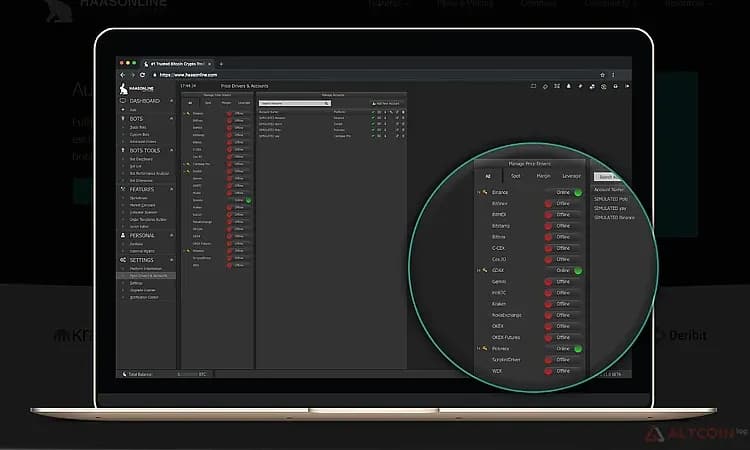750x450 pixels.
Task: Collapse the BOTS TOOLS section arrow
Action: pos(171,150)
